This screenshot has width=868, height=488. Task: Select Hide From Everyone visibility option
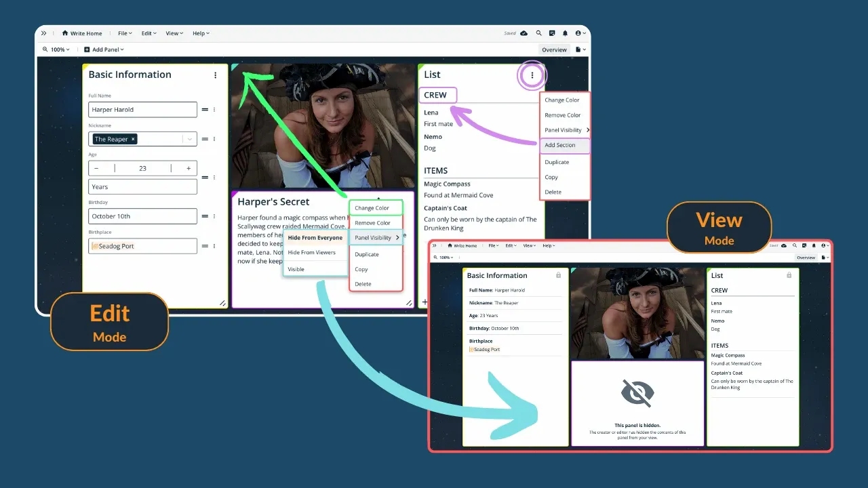point(315,238)
